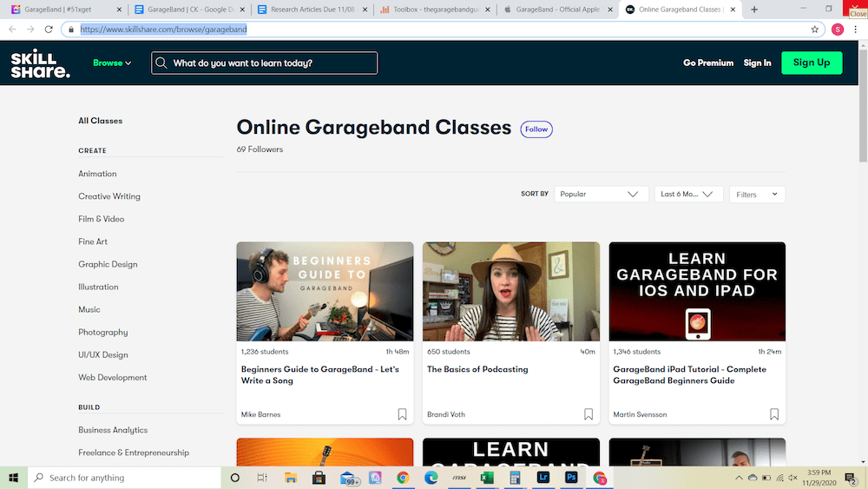Click the search magnifier icon in Skillshare search bar
The height and width of the screenshot is (489, 868).
click(161, 63)
